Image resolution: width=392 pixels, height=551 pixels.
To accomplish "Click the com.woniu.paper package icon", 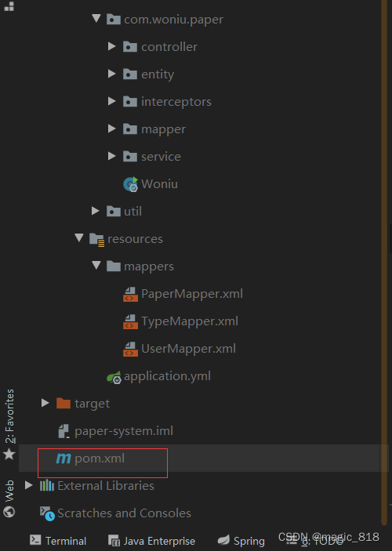I will tap(114, 20).
